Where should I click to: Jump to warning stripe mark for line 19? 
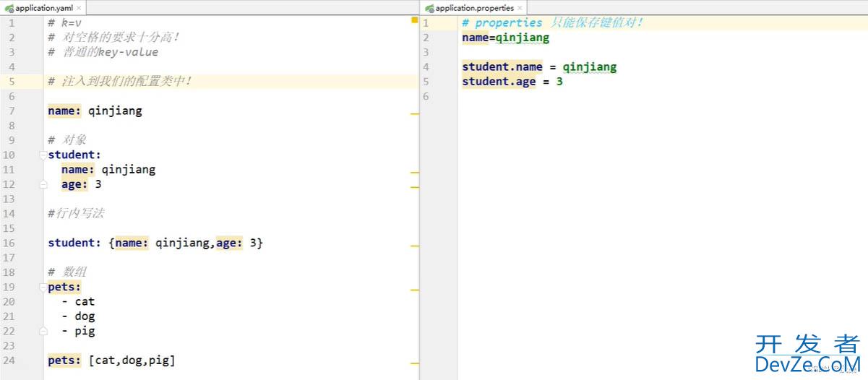[414, 290]
